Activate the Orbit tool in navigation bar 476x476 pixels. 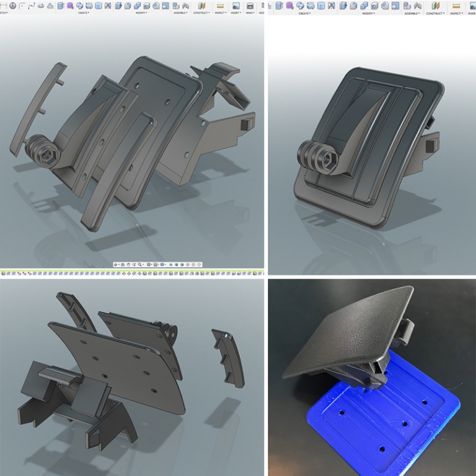116,265
